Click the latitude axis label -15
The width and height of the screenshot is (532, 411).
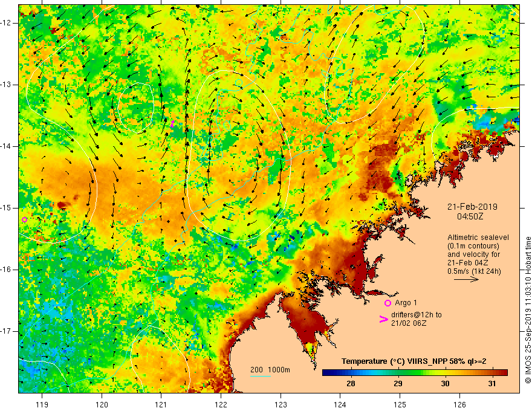click(x=7, y=208)
